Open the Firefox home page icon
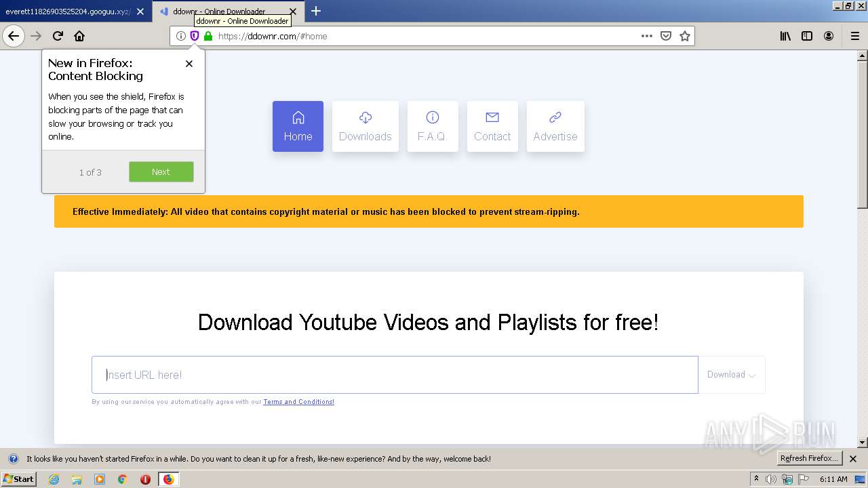This screenshot has width=868, height=488. pyautogui.click(x=79, y=36)
